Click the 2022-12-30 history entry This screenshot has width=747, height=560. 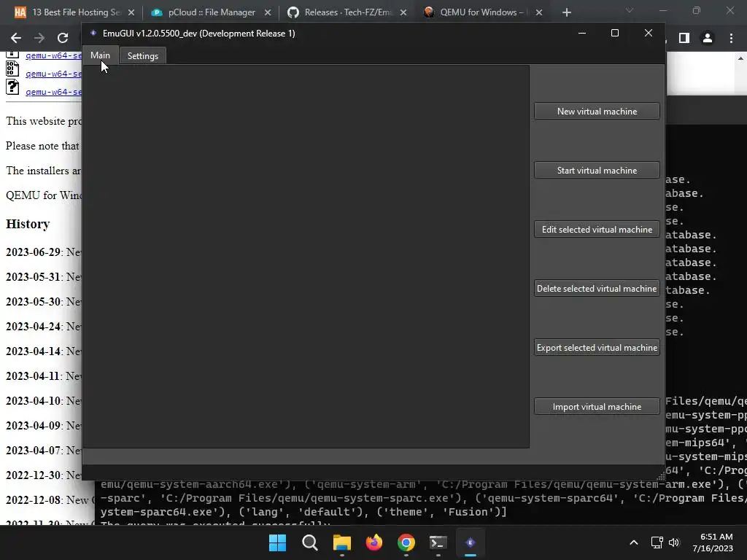[43, 475]
